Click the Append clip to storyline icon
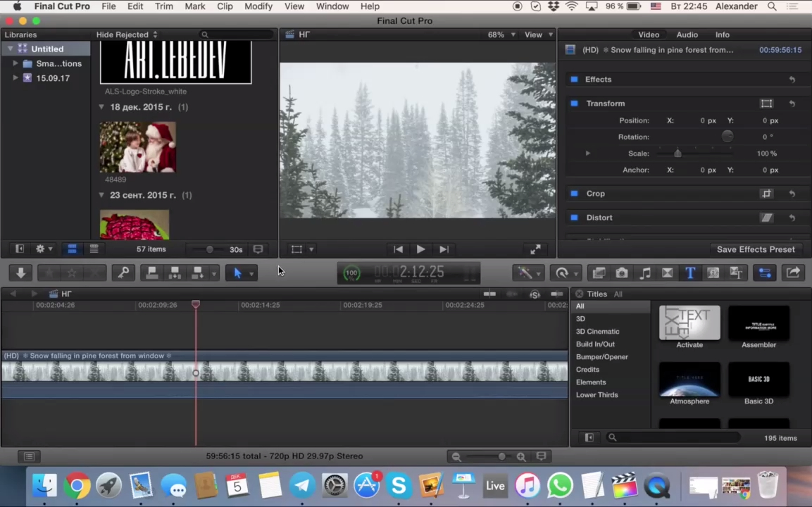The image size is (812, 507). click(197, 273)
